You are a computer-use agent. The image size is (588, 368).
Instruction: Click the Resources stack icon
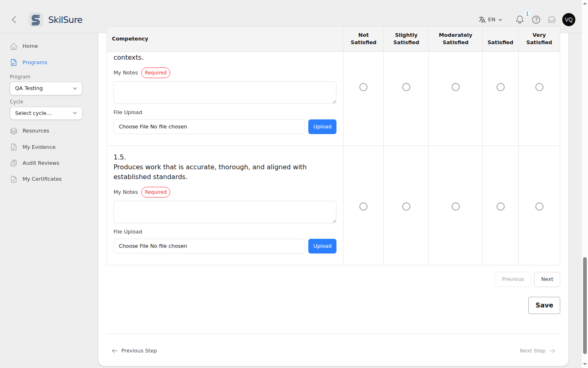14,131
